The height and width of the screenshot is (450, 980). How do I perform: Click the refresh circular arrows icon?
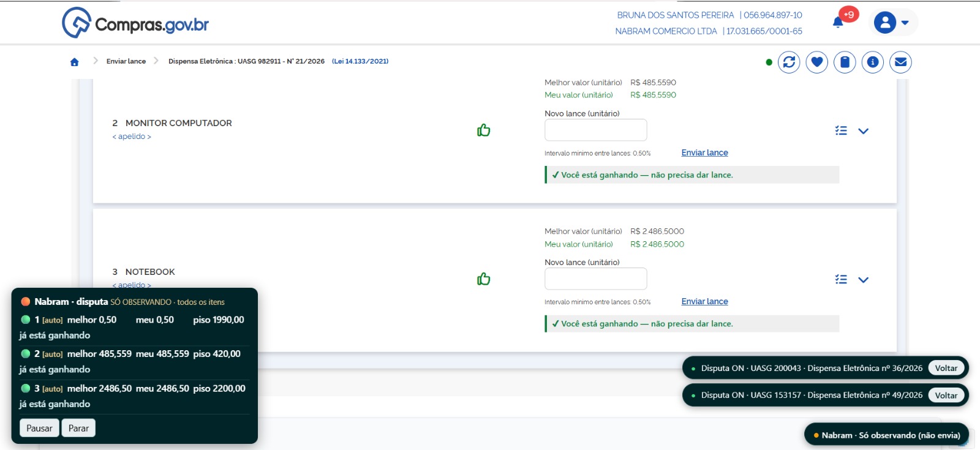tap(789, 62)
